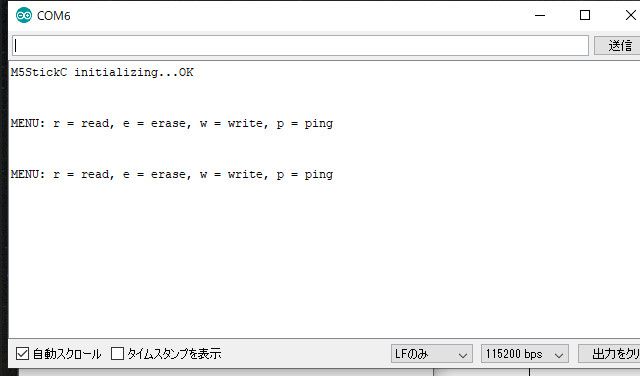This screenshot has height=376, width=640.
Task: Click the first MENU output line
Action: (172, 123)
